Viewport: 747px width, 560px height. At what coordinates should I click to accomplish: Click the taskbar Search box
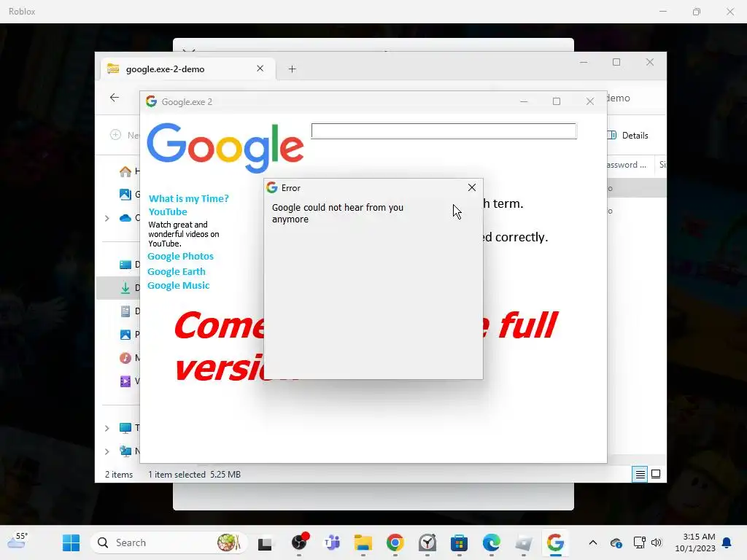[169, 542]
